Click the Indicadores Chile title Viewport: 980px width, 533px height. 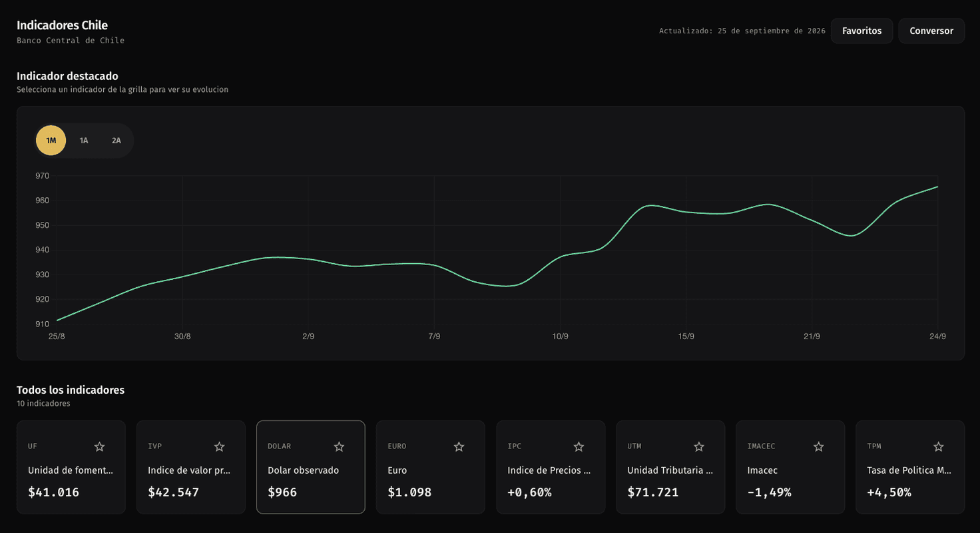tap(62, 25)
